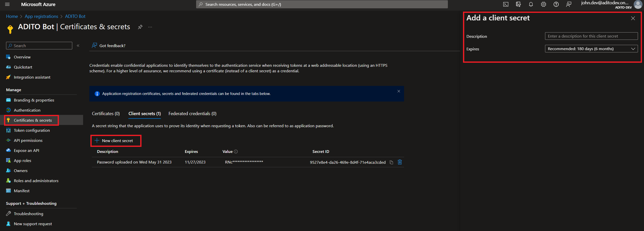644x231 pixels.
Task: Switch to Federated credentials (0) tab
Action: (x=192, y=114)
